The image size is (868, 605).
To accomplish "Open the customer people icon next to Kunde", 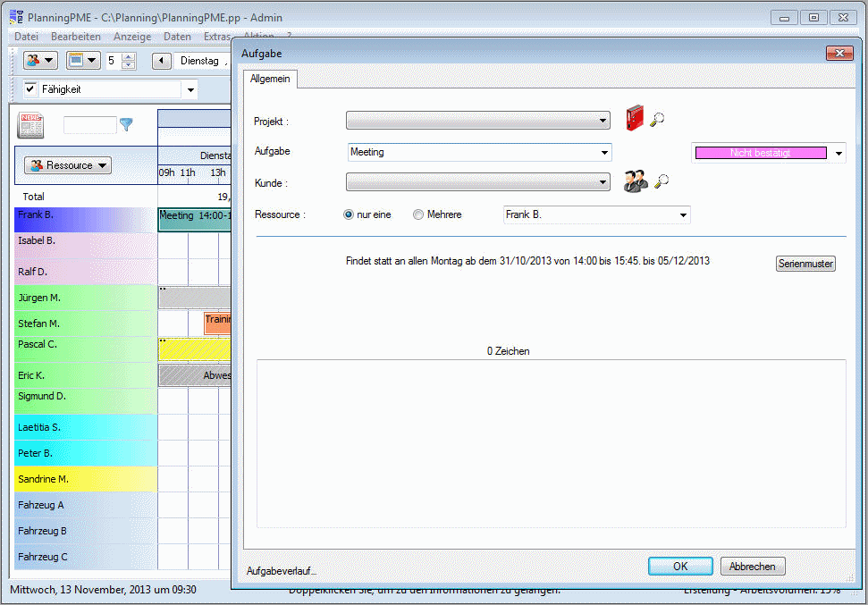I will pos(636,181).
